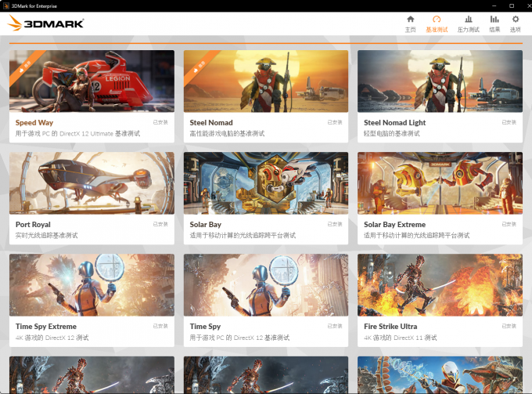This screenshot has height=394, width=532.
Task: Open the Fire Strike Ultra thumbnail
Action: pos(440,285)
